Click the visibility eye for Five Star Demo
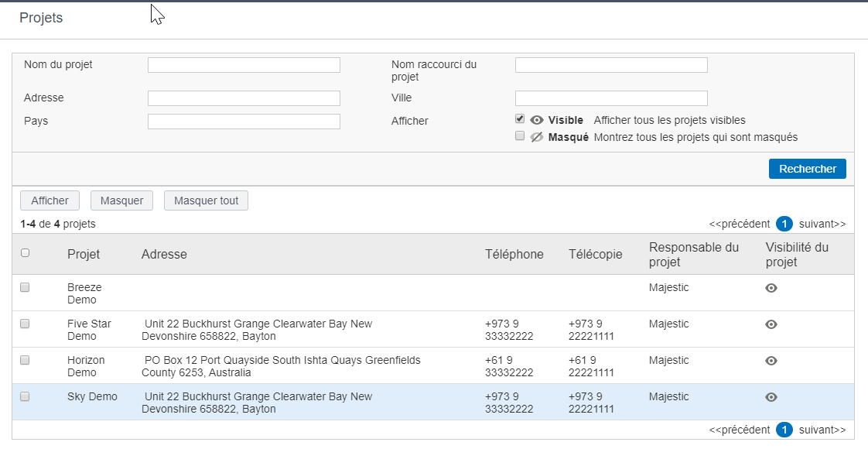The width and height of the screenshot is (868, 449). (x=771, y=324)
